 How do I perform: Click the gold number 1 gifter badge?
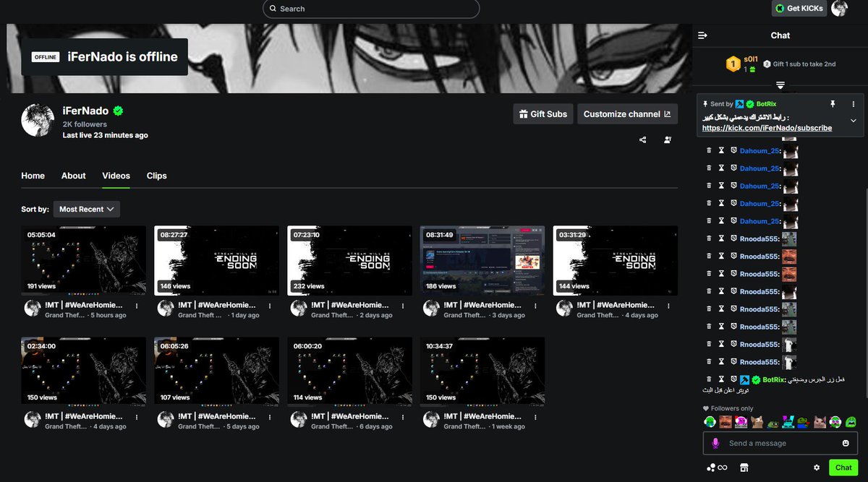pos(733,64)
